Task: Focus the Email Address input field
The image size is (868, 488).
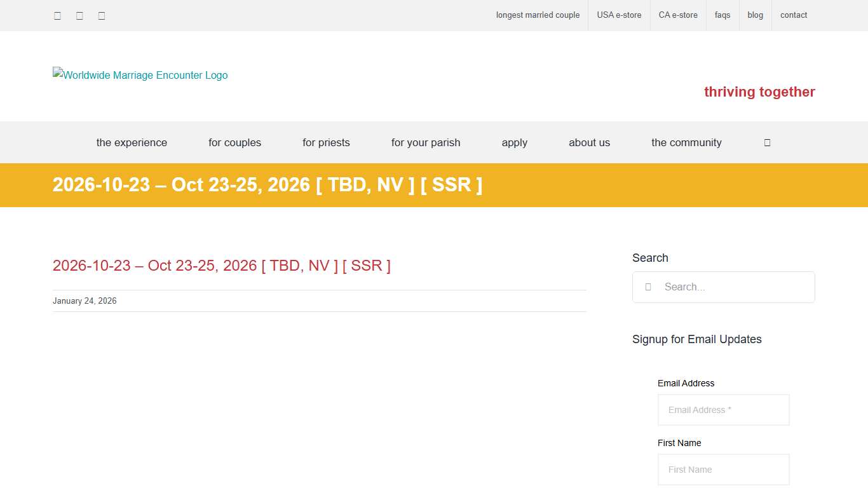Action: coord(723,410)
